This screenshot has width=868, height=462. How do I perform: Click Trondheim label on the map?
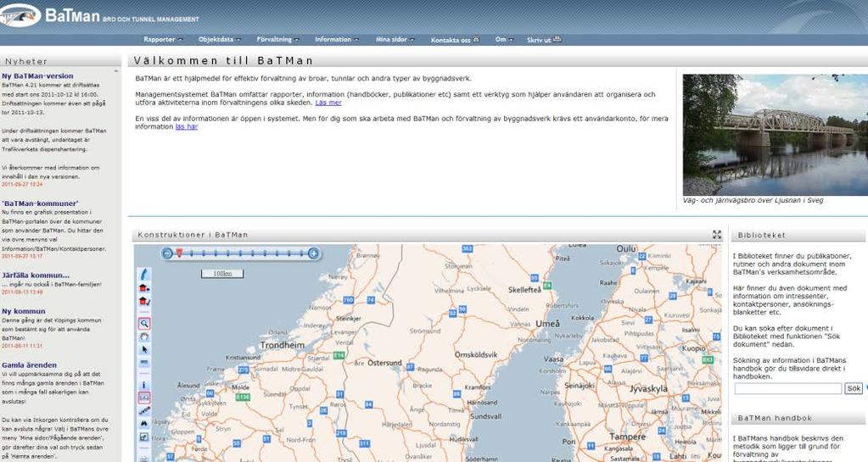283,345
